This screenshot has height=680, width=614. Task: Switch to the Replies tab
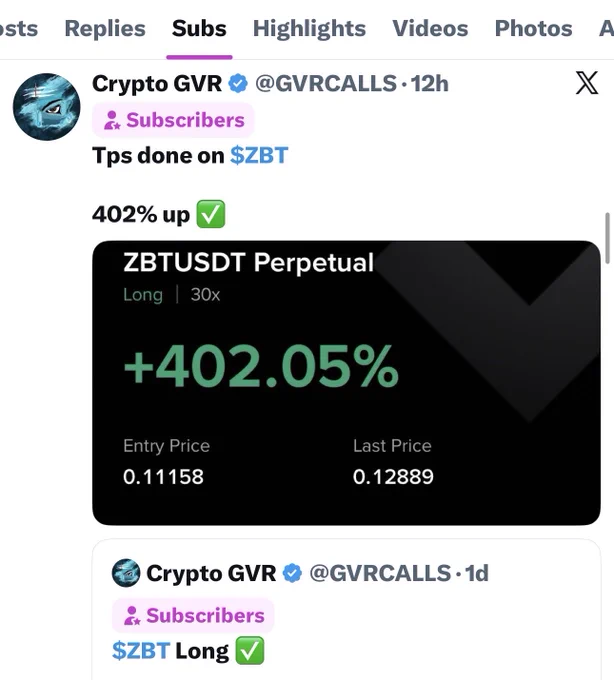(105, 29)
